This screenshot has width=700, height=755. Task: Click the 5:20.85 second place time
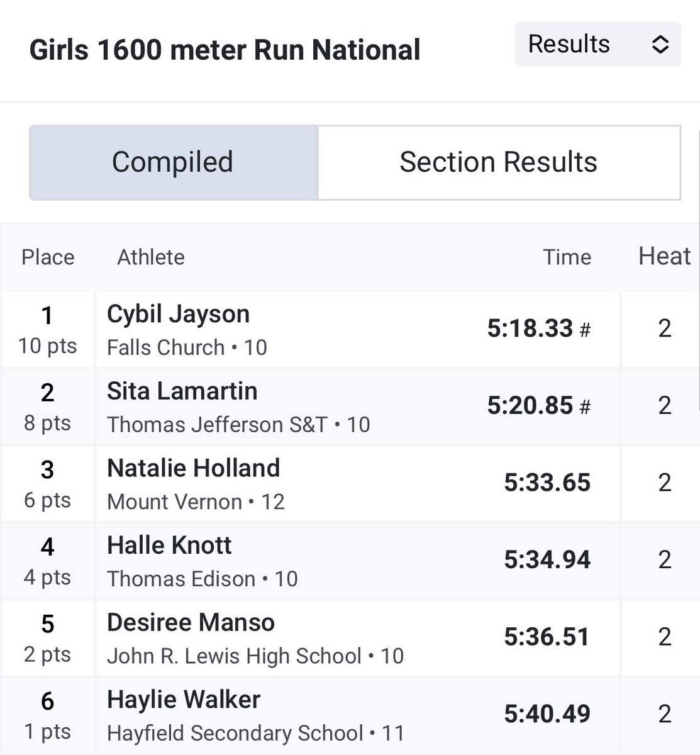530,406
